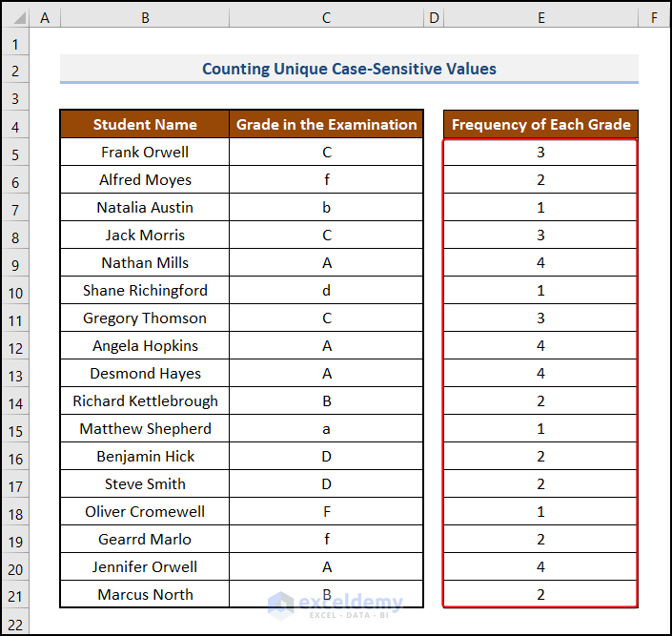Select the cell 'Nathan Mills'
Viewport: 672px width, 636px height.
(145, 263)
